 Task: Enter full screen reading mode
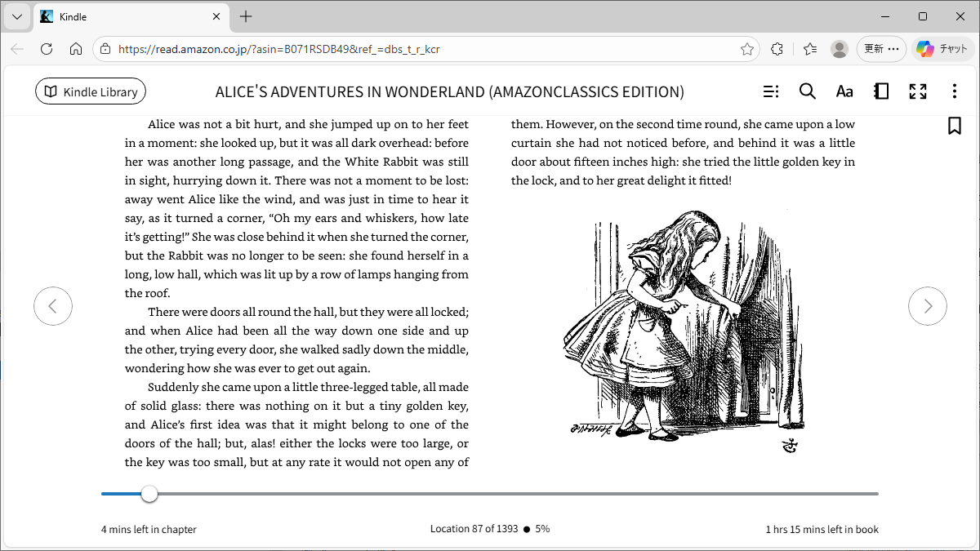tap(918, 91)
